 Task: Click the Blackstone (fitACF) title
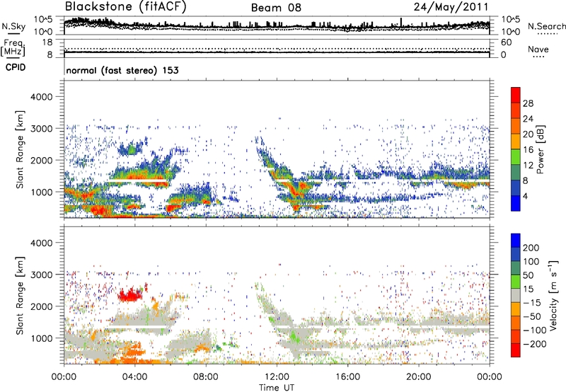pyautogui.click(x=125, y=6)
